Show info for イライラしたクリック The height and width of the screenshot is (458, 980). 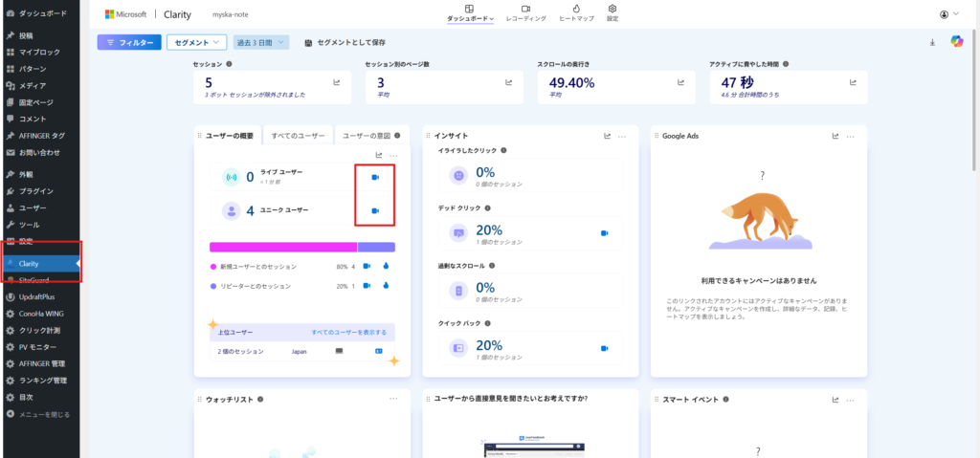(x=503, y=150)
